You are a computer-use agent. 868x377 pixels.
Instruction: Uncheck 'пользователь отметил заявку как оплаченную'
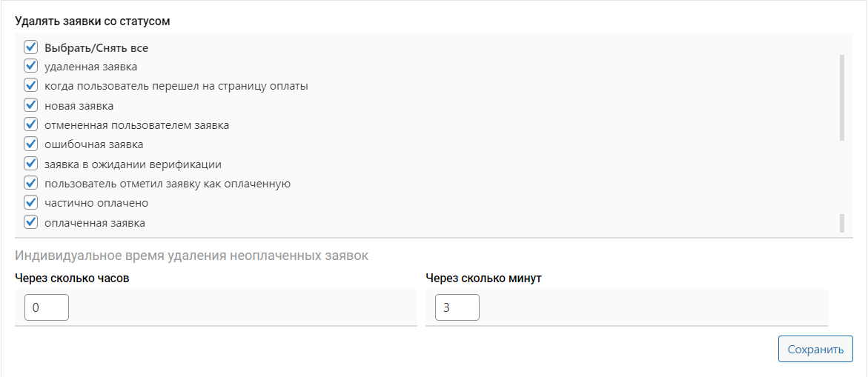(31, 183)
